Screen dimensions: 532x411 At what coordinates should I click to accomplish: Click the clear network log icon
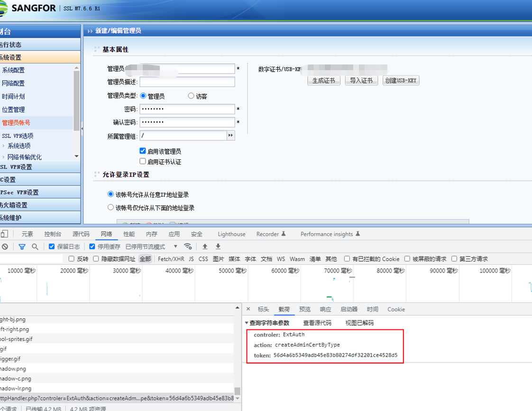(x=5, y=247)
